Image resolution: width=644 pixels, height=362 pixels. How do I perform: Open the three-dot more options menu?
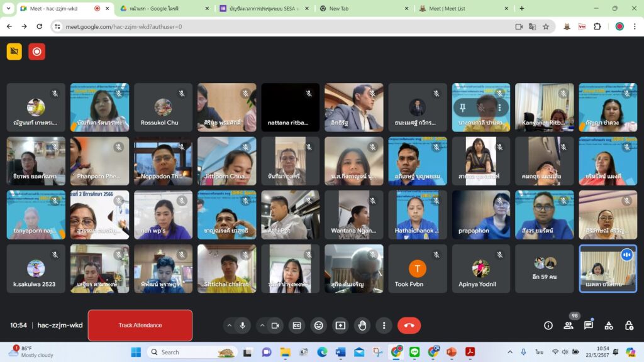point(384,326)
